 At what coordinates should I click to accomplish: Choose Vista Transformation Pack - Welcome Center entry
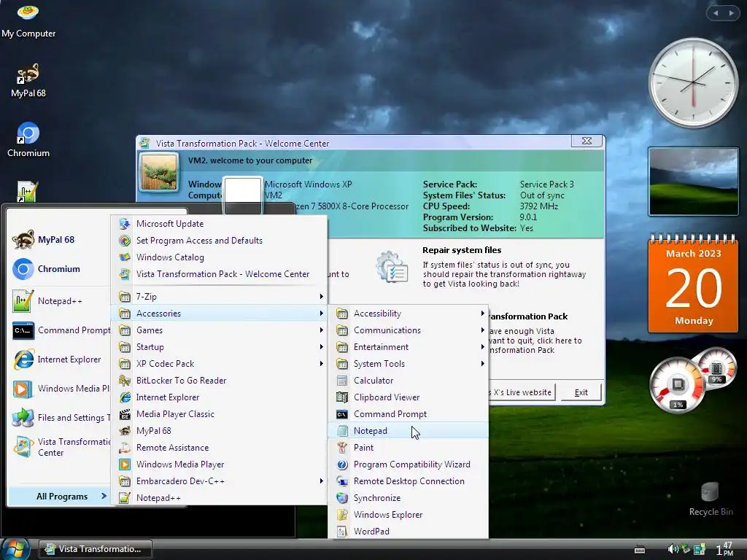(219, 274)
